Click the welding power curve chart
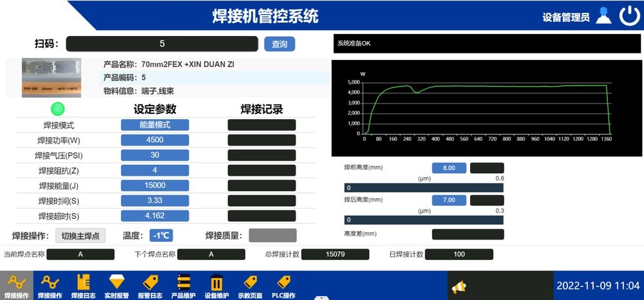644x300 pixels. tap(487, 108)
